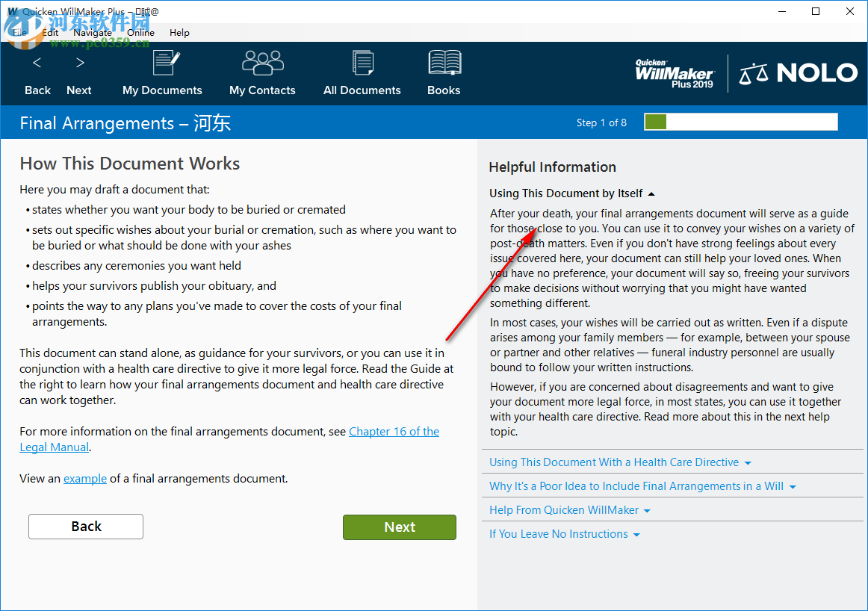Image resolution: width=868 pixels, height=611 pixels.
Task: Click the Nolo scales logo
Action: tap(799, 73)
